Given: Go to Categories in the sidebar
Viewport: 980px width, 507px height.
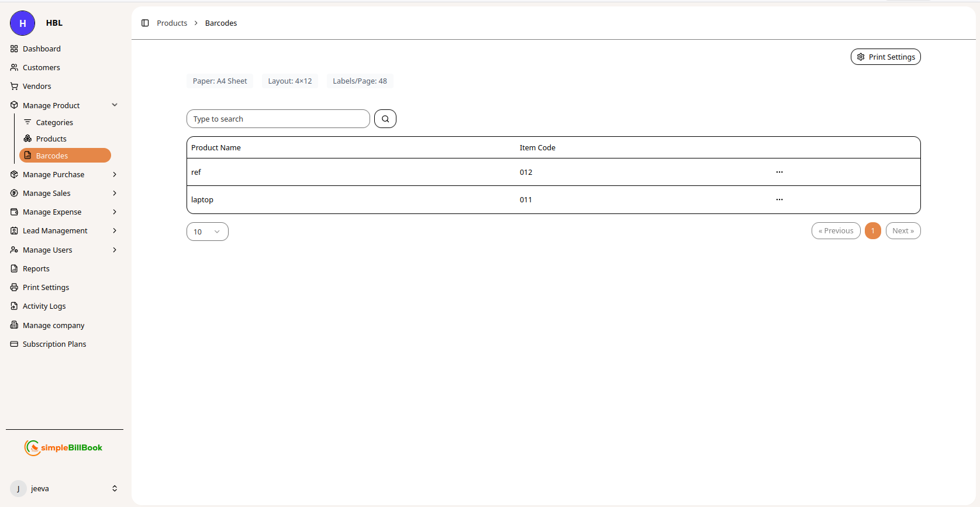Looking at the screenshot, I should pyautogui.click(x=54, y=122).
